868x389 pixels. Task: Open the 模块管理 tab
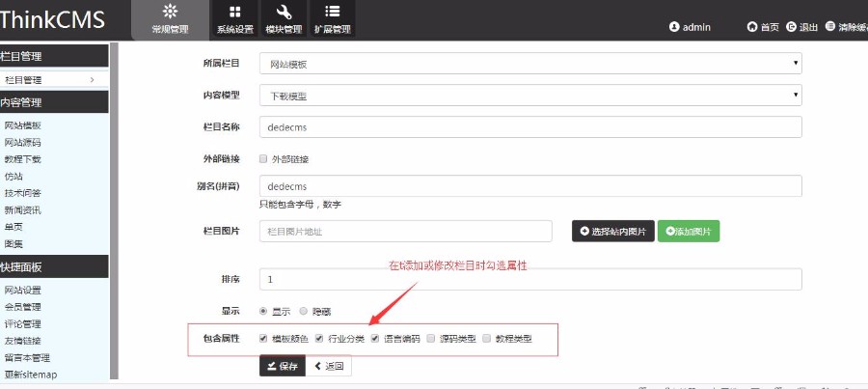click(x=284, y=19)
